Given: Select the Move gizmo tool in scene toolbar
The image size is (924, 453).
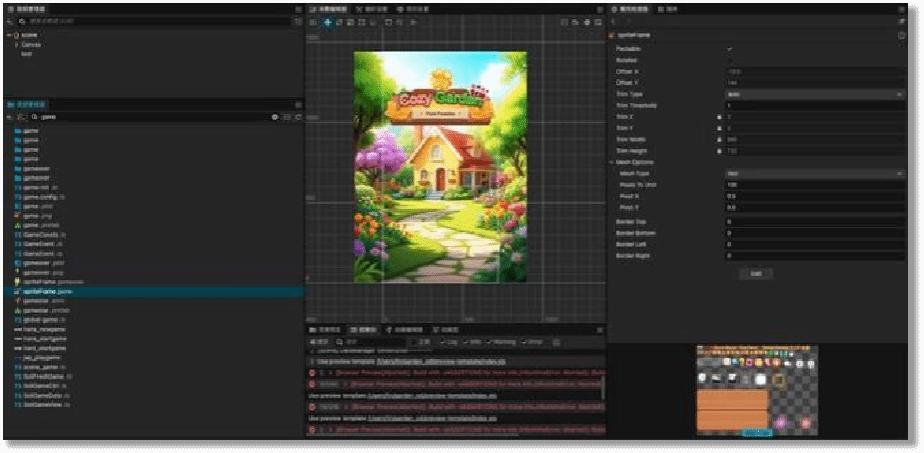Looking at the screenshot, I should pyautogui.click(x=327, y=22).
